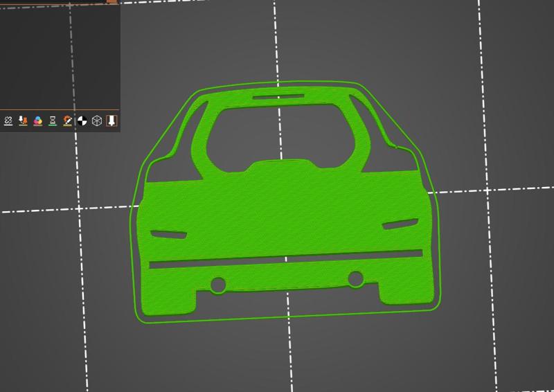
Task: Toggle the Custom G-codes pencil icon
Action: pyautogui.click(x=67, y=121)
